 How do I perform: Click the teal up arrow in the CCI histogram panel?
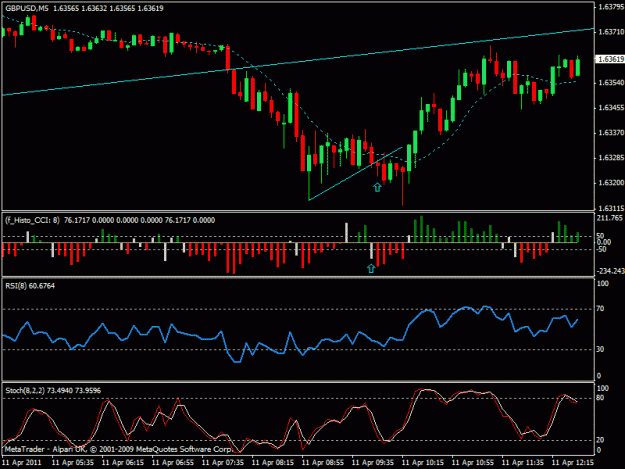(x=371, y=268)
